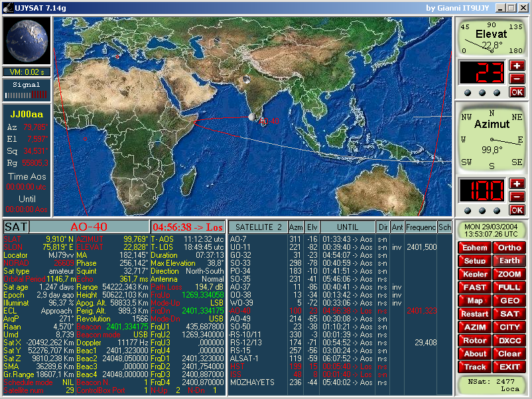The height and width of the screenshot is (399, 532).
Task: Select the Earth view button
Action: (x=509, y=260)
